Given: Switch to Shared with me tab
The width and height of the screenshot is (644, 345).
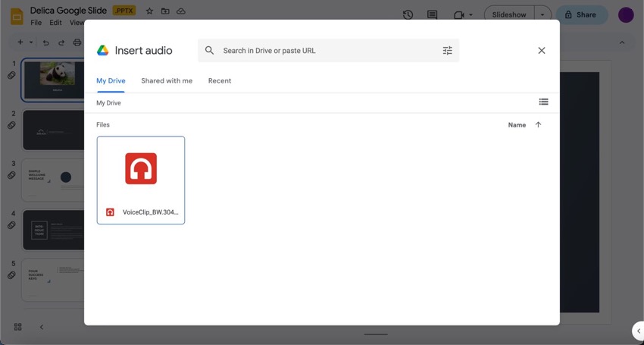Looking at the screenshot, I should tap(167, 81).
